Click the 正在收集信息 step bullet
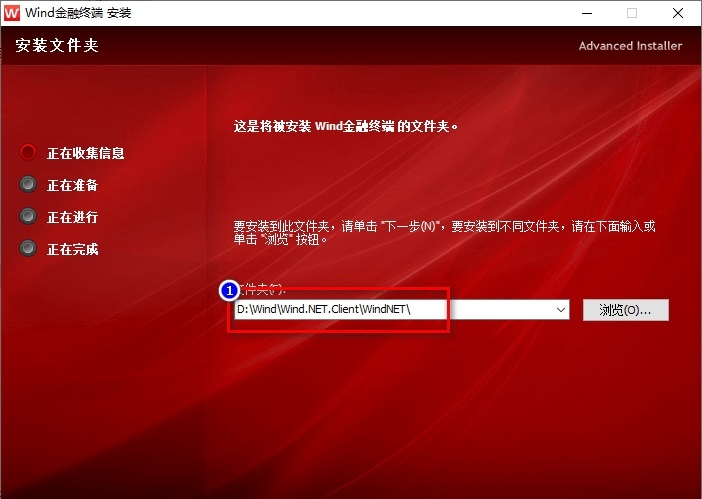This screenshot has height=499, width=702. point(28,153)
